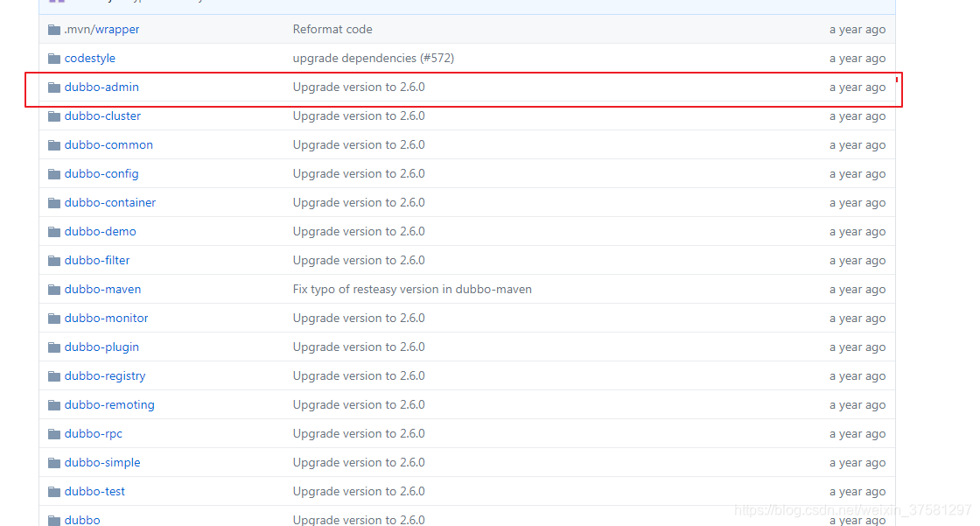This screenshot has width=980, height=526.
Task: Open dubbo-filter 'Upgrade version to 2.6.0' commit
Action: 359,260
